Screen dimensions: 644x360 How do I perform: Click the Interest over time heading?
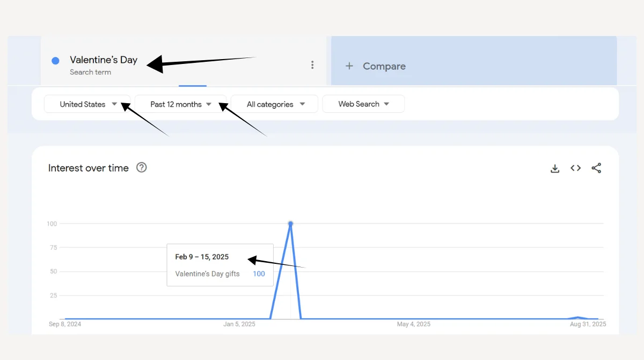tap(89, 168)
